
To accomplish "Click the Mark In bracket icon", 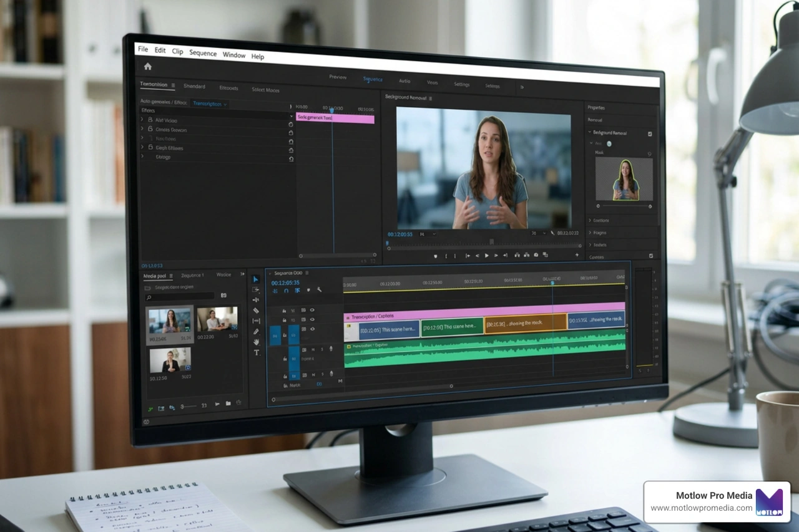I will pyautogui.click(x=446, y=256).
